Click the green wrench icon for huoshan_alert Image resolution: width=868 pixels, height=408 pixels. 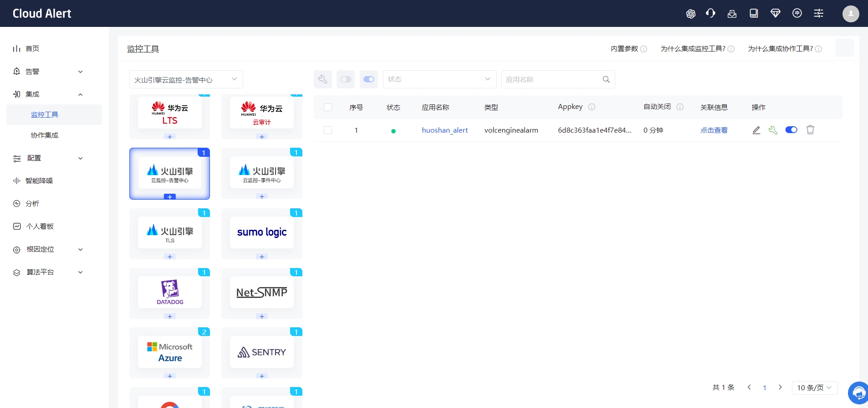pyautogui.click(x=773, y=130)
